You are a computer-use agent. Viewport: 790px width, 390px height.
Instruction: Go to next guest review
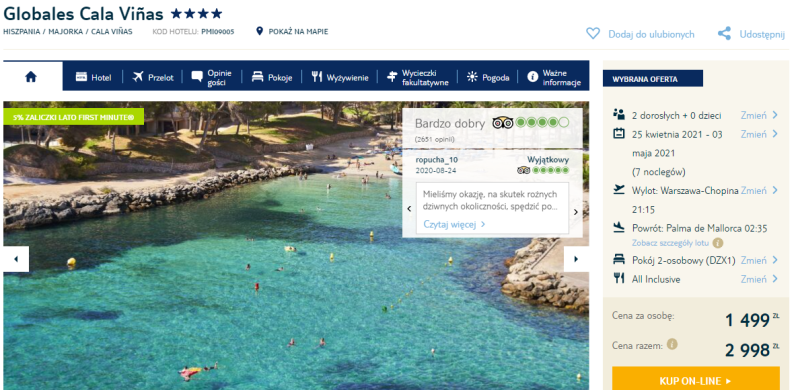click(576, 212)
